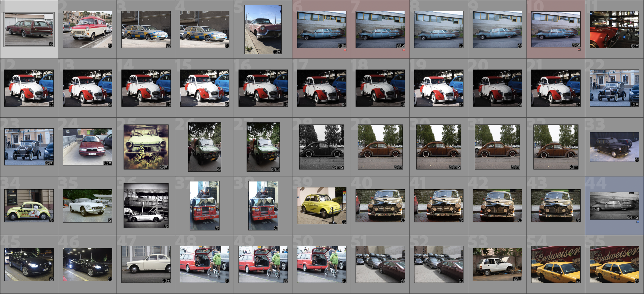Image resolution: width=644 pixels, height=294 pixels.
Task: Click the keyword tag badge on photo 5
Action: [x=275, y=52]
